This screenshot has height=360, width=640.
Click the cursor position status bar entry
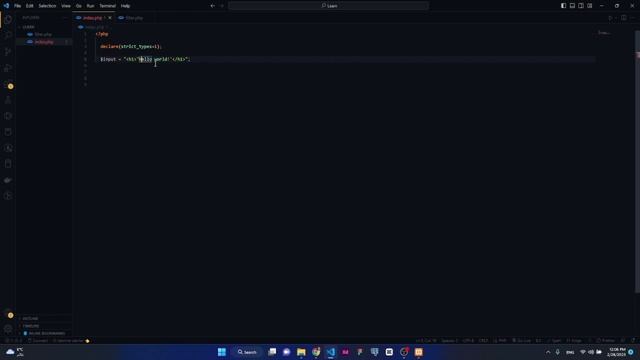click(x=426, y=340)
